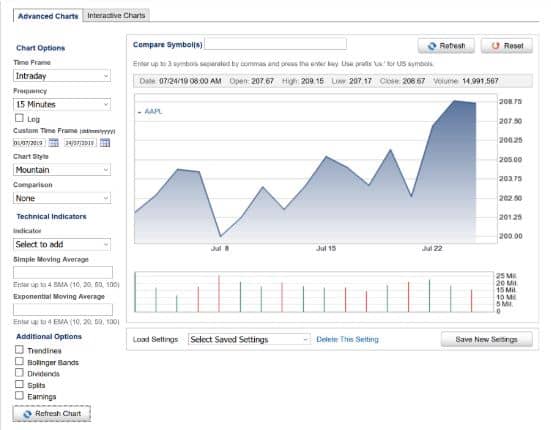
Task: Click in the Compare Symbol(s) text field
Action: click(276, 44)
